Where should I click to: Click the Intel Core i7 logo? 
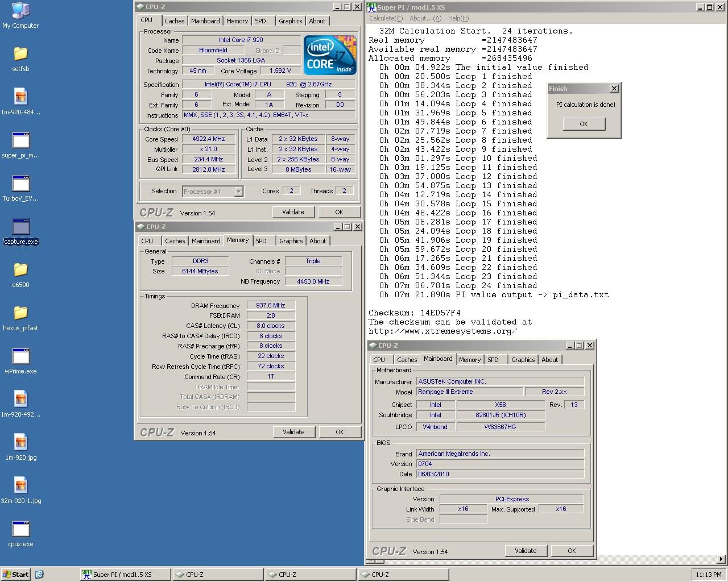[330, 55]
